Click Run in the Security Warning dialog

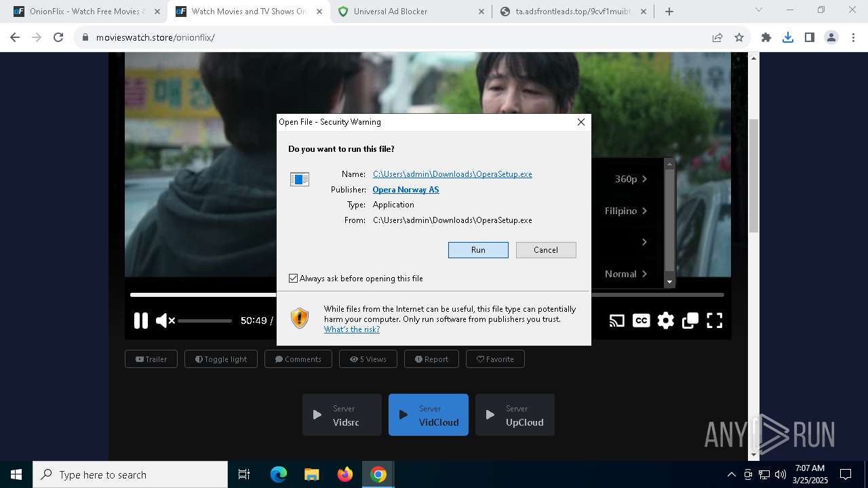tap(478, 250)
